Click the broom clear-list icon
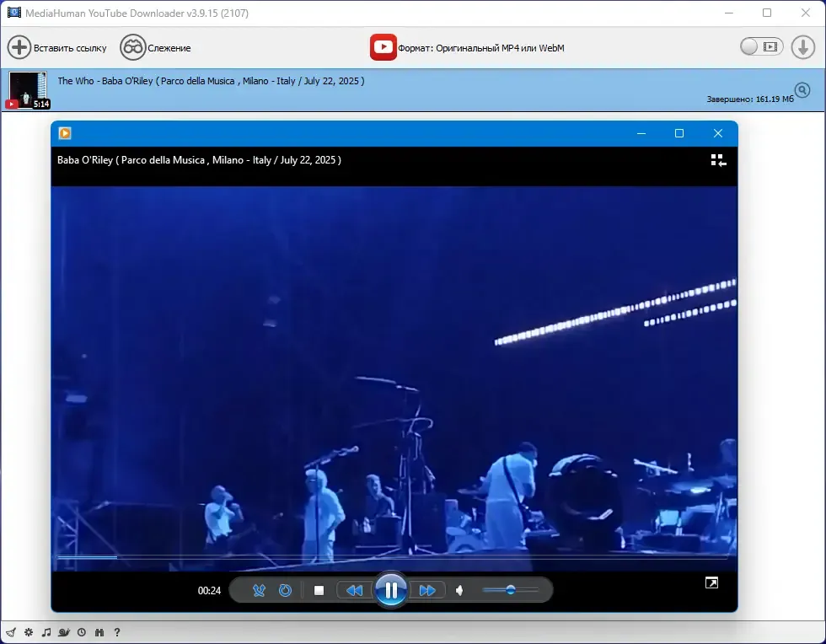 pos(11,632)
